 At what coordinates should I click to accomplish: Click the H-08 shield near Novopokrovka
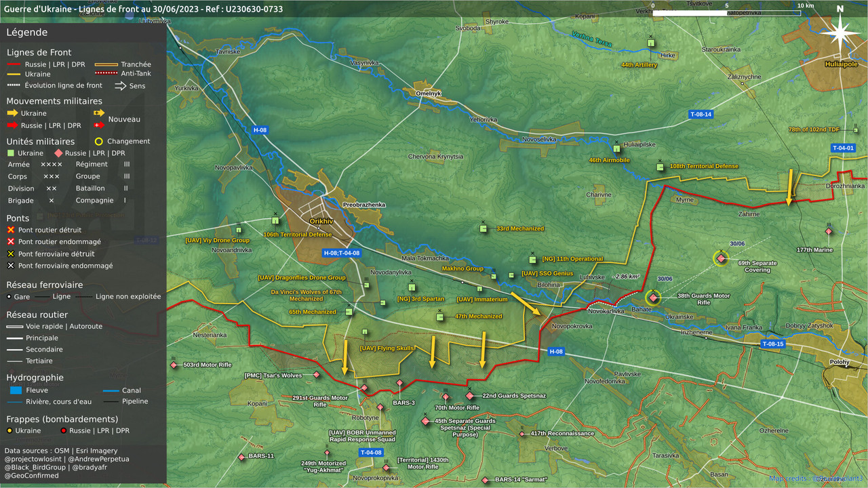pos(555,352)
